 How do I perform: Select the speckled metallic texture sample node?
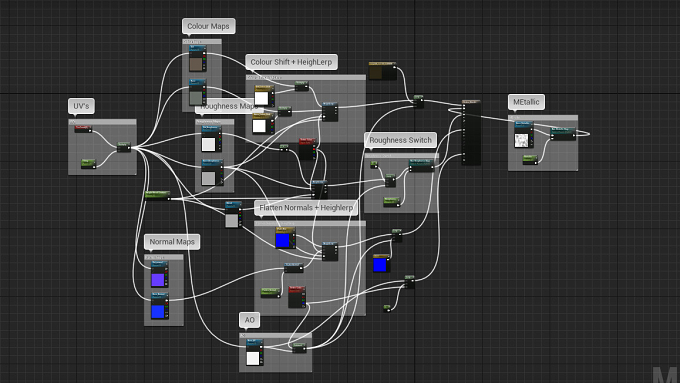tap(524, 135)
